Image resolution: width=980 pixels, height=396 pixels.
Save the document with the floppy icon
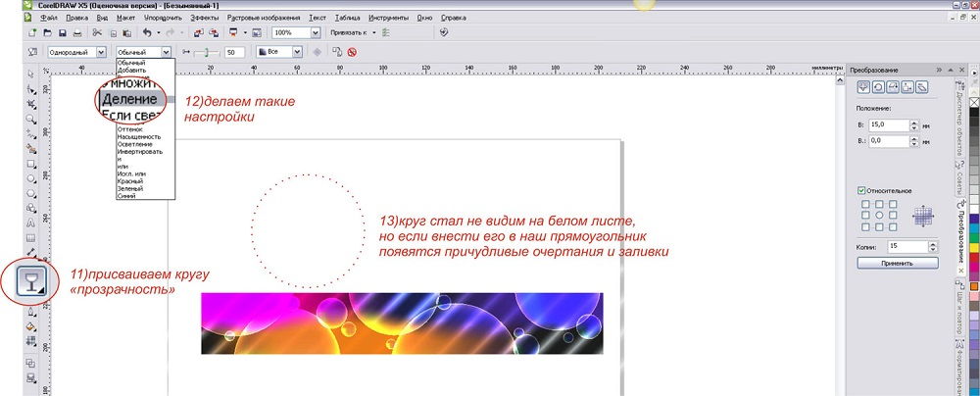coord(62,32)
